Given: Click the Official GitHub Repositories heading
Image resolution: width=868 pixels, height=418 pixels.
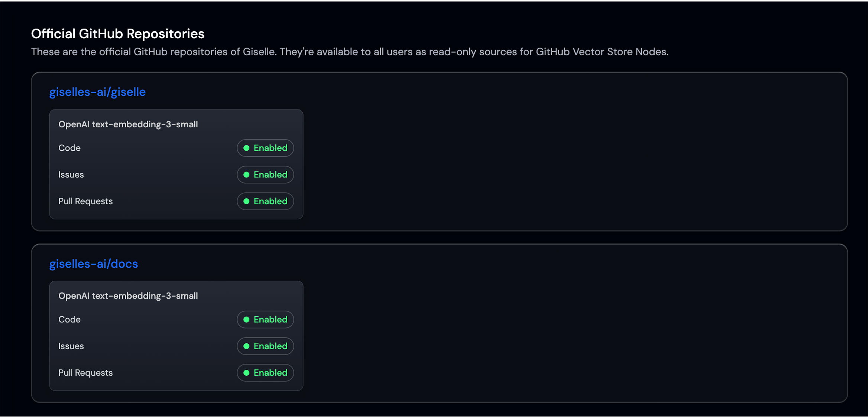Looking at the screenshot, I should (117, 33).
